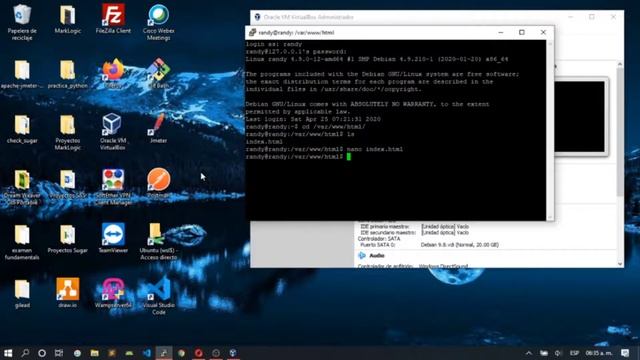The image size is (640, 360).
Task: Click the Audio section icon in VirtualBox
Action: click(362, 256)
